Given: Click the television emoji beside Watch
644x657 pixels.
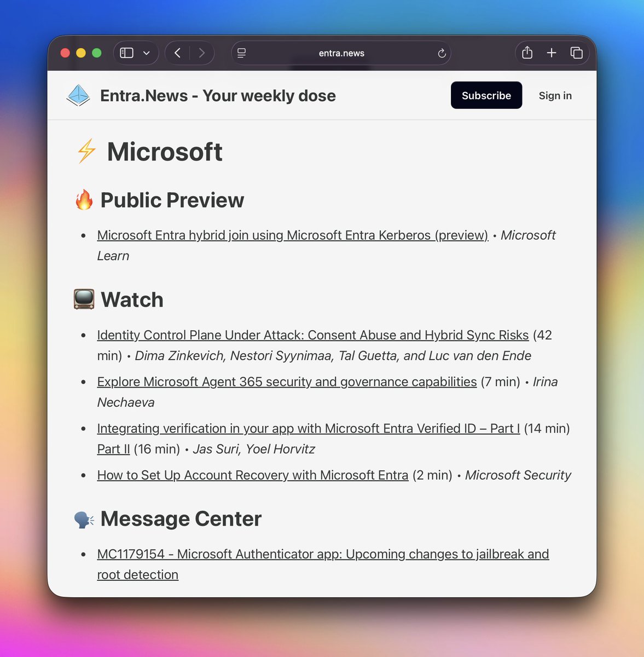Looking at the screenshot, I should 84,299.
